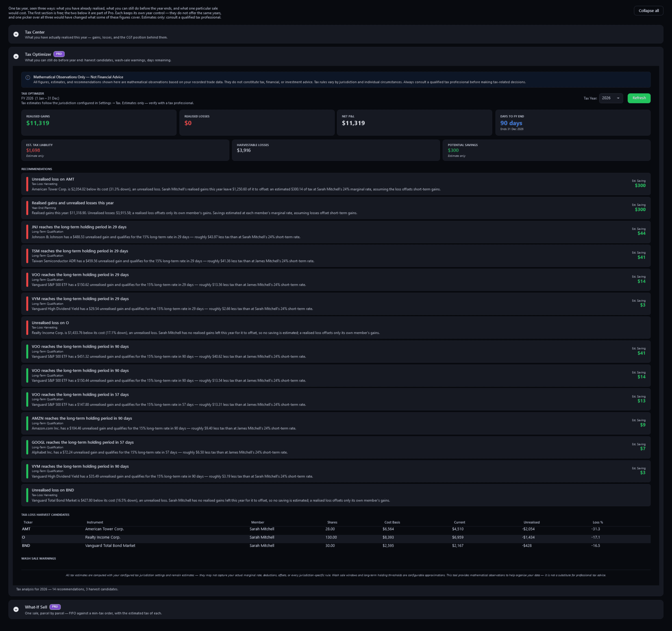
Task: Click the Wash Sale Warnings heading
Action: tap(39, 558)
